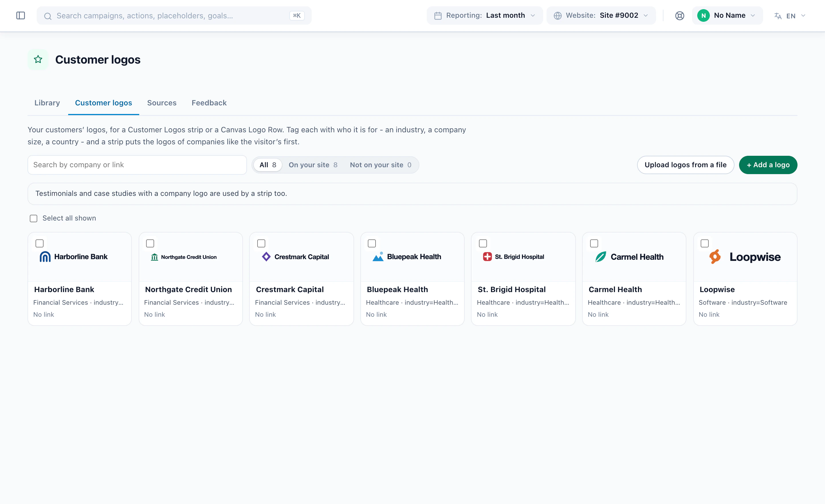825x504 pixels.
Task: Click the Carmel Health logo image
Action: [629, 257]
